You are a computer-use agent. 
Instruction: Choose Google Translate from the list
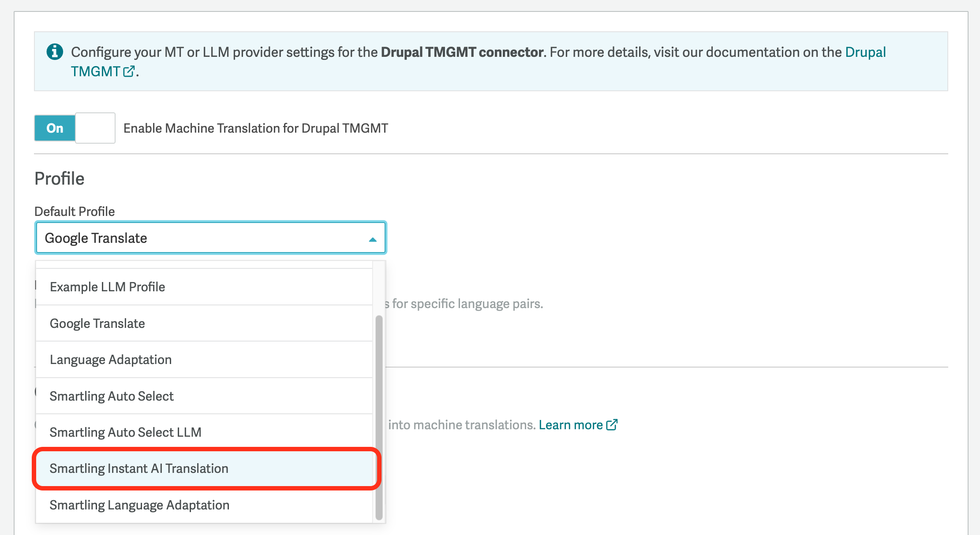coord(204,323)
